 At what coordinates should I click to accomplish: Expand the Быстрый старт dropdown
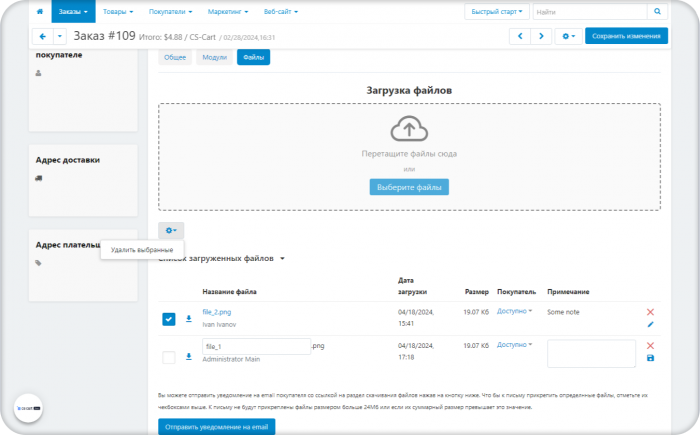pos(496,12)
